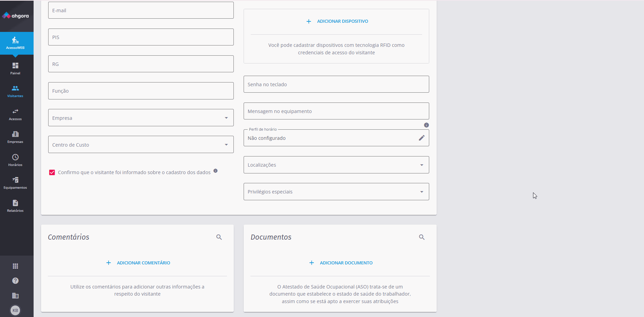This screenshot has width=644, height=317.
Task: Click the ahgora logo
Action: pyautogui.click(x=15, y=16)
